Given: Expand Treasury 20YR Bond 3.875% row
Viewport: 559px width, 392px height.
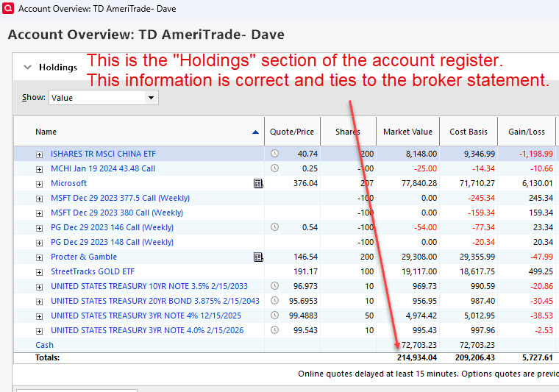Looking at the screenshot, I should click(39, 302).
